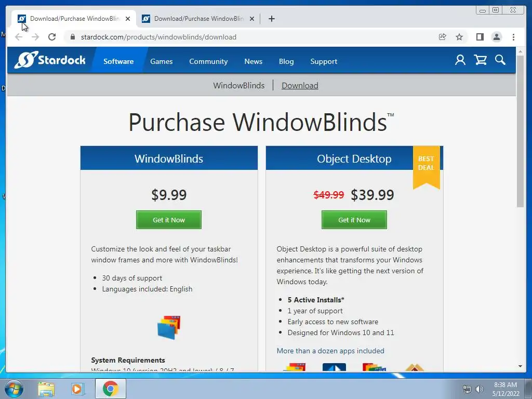
Task: Click 'Languages included: English' bullet
Action: pyautogui.click(x=147, y=289)
